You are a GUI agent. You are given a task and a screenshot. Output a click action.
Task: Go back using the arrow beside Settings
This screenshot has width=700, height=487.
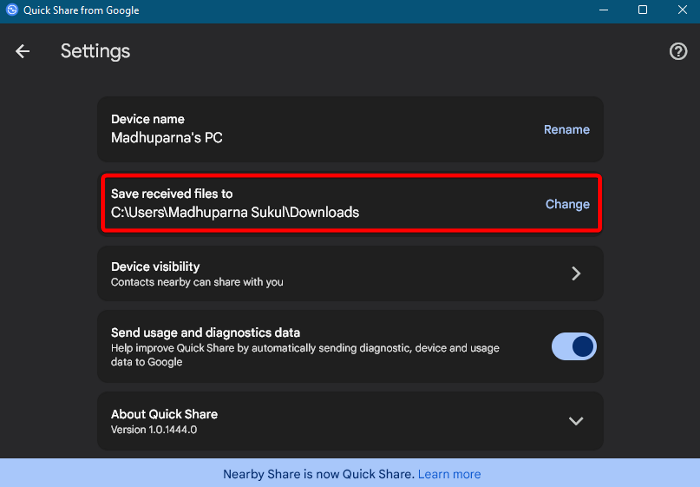[x=23, y=51]
